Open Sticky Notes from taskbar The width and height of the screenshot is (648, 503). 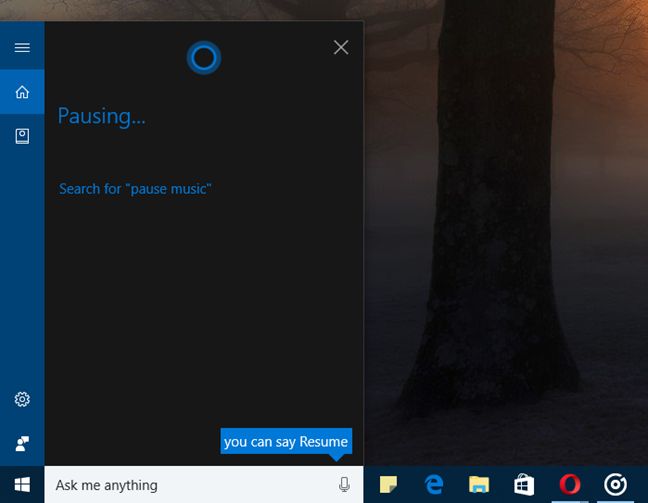pyautogui.click(x=388, y=484)
